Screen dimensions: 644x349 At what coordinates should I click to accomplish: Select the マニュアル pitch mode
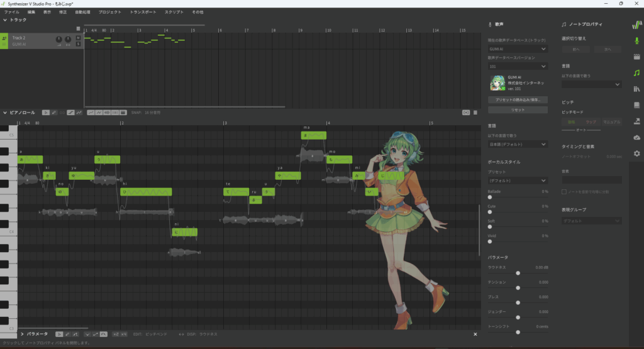point(611,122)
